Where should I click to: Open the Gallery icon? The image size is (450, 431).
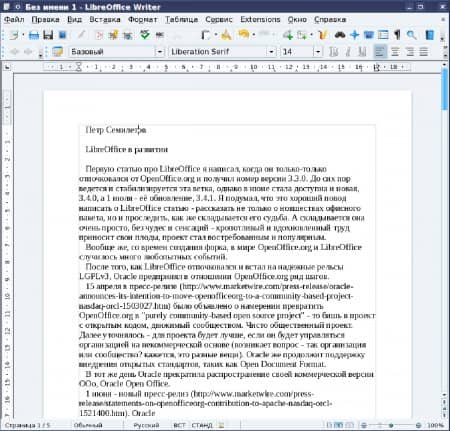click(369, 35)
